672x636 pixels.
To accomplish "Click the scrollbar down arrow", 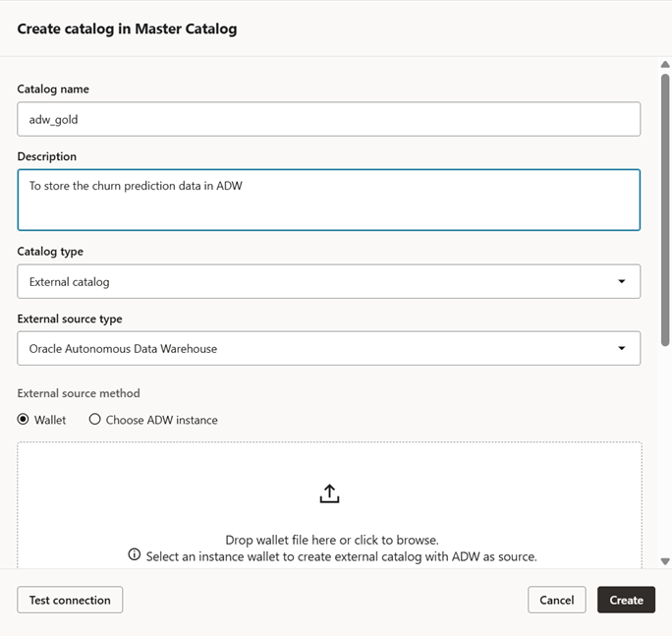I will click(x=664, y=561).
